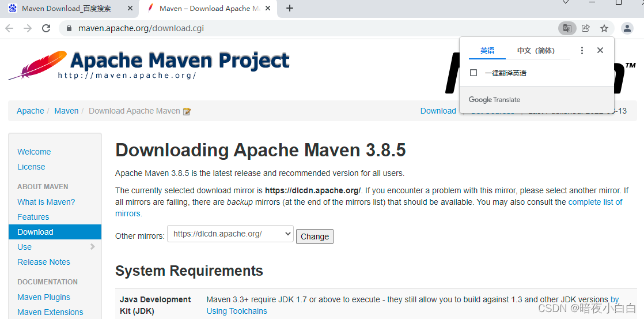Toggle the always translate English checkbox
This screenshot has height=319, width=644.
click(473, 73)
